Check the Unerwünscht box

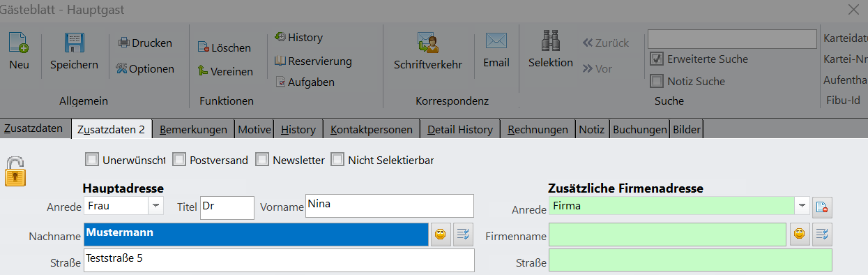click(91, 160)
